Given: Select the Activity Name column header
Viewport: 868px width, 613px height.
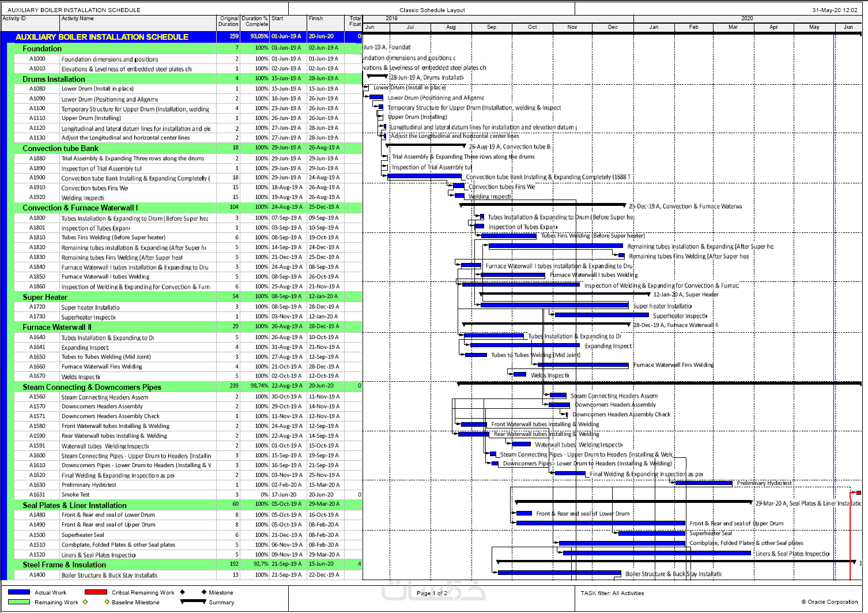Looking at the screenshot, I should click(x=138, y=21).
